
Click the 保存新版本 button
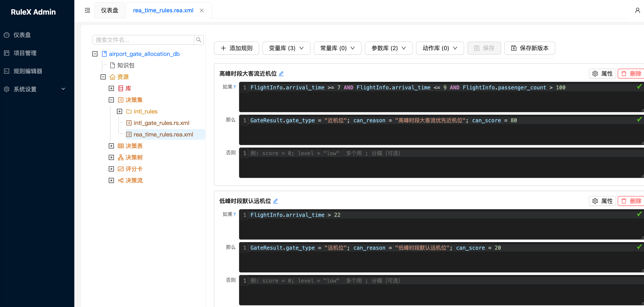tap(530, 48)
